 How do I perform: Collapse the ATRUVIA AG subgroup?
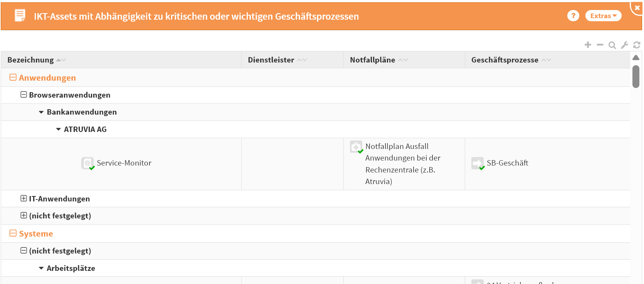[59, 129]
